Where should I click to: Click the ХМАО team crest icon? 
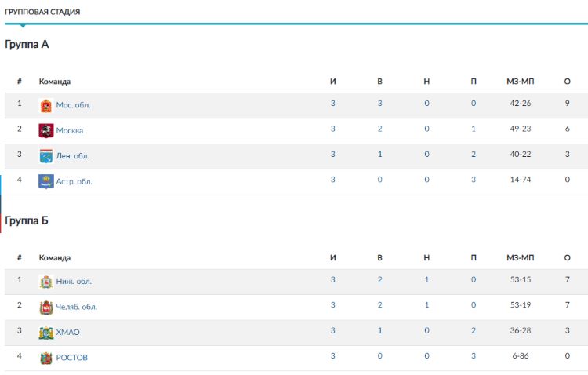[45, 333]
